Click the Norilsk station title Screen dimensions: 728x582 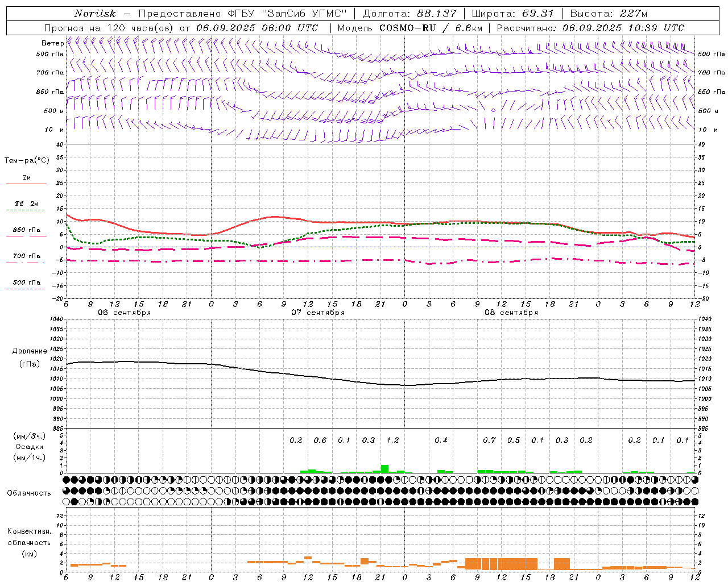point(95,14)
